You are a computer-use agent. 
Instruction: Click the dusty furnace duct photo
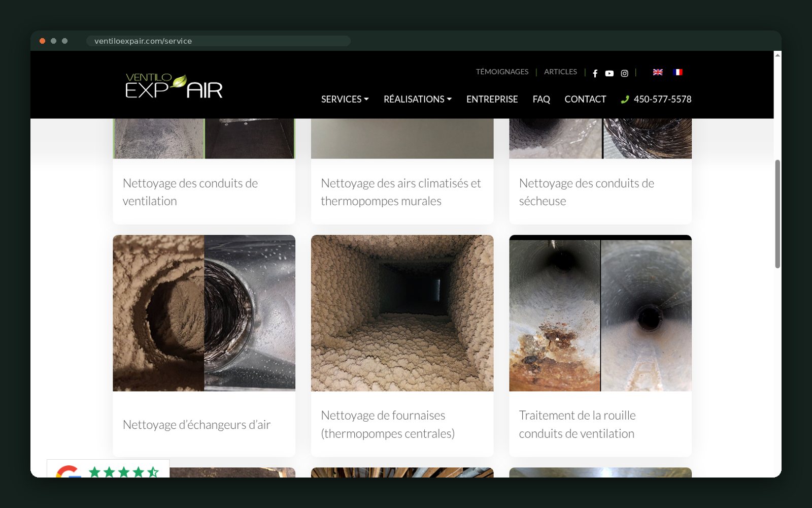tap(402, 313)
